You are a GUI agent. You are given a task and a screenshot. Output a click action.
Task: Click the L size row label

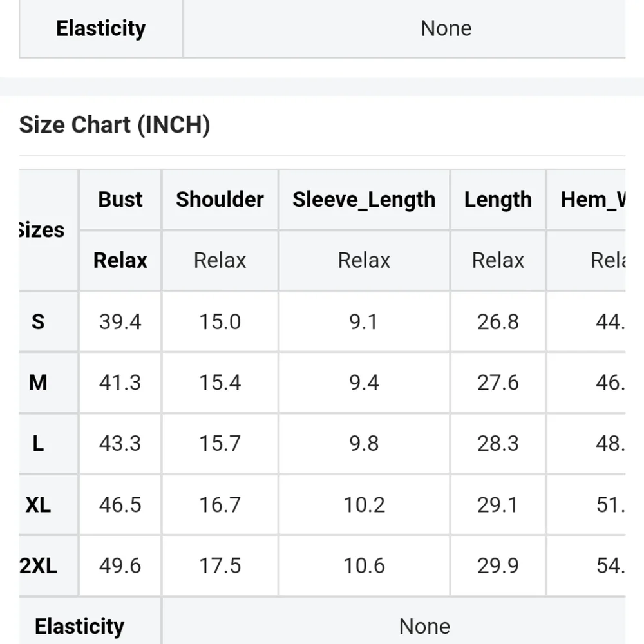38,444
